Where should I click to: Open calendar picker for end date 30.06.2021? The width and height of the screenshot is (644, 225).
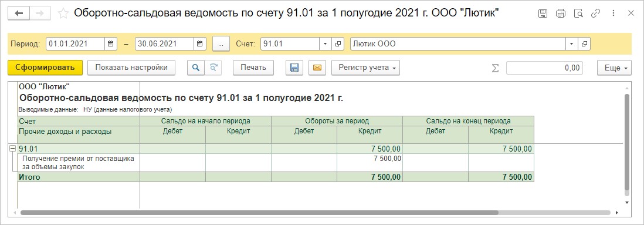pyautogui.click(x=199, y=43)
